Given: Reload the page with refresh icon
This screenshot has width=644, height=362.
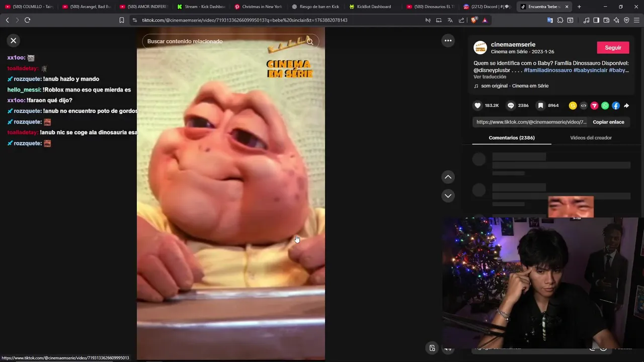Looking at the screenshot, I should (x=27, y=20).
